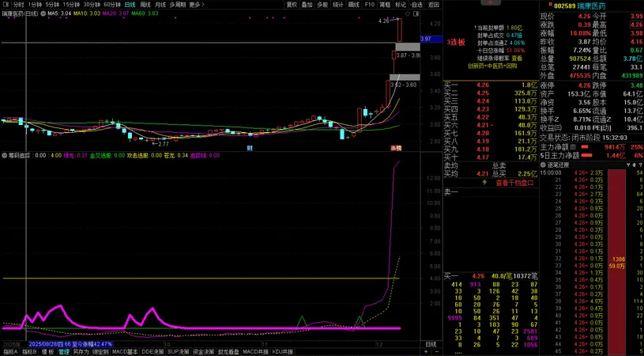Viewport: 644px width, 356px height.
Task: Click the 财 marker on the K-line chart
Action: coord(250,148)
